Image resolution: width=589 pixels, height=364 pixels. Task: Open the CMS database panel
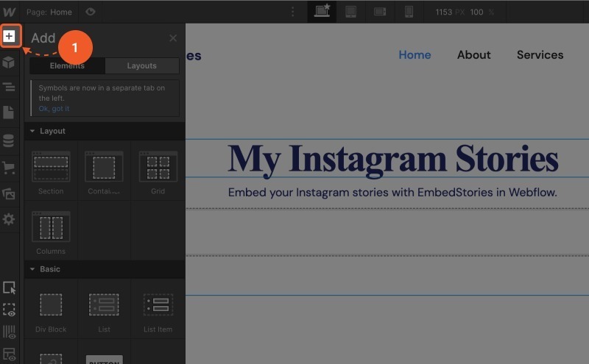9,140
